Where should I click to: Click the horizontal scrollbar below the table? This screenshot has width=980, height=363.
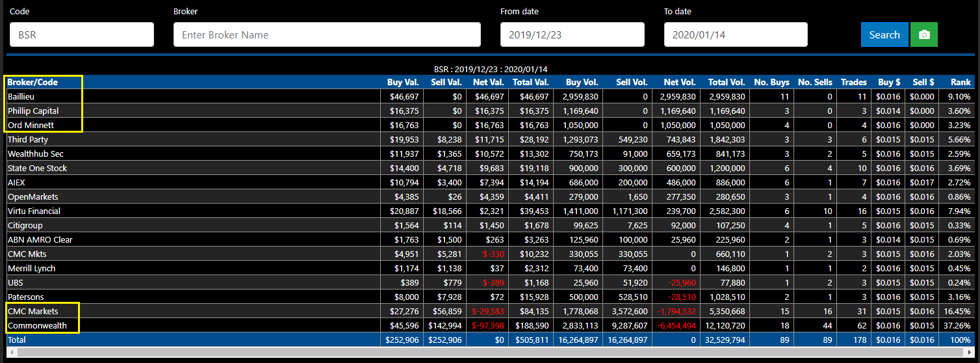[490, 351]
